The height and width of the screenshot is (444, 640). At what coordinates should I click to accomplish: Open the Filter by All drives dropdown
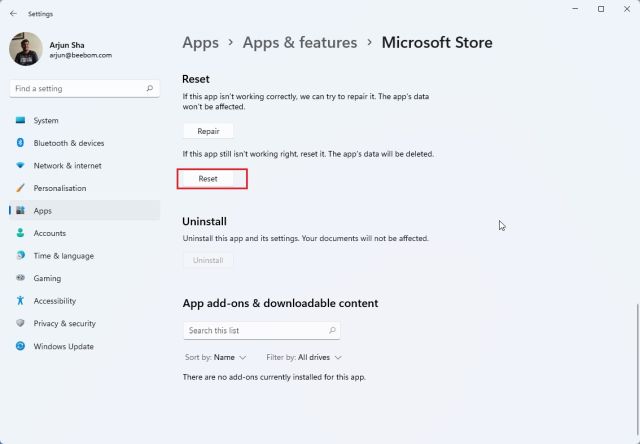(304, 357)
